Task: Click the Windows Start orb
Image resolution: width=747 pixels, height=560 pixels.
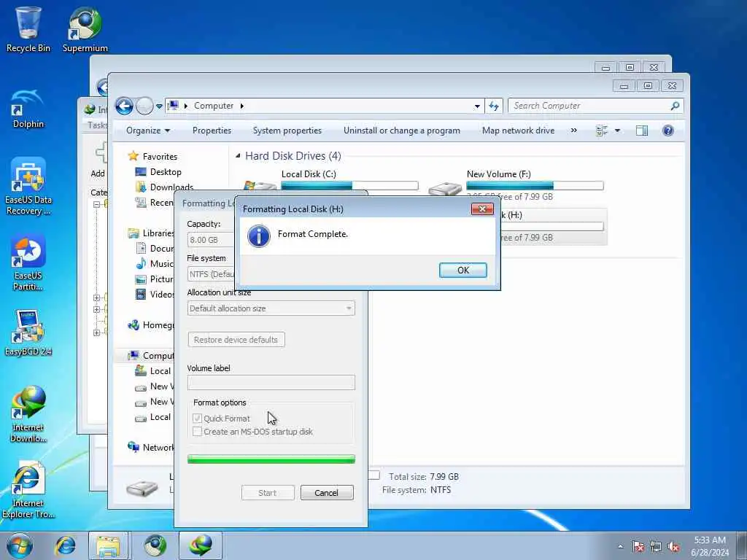Action: [20, 545]
